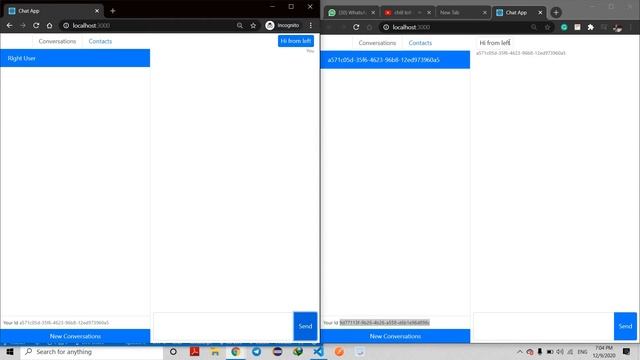
Task: Go forward in the left Incognito window
Action: (23, 25)
